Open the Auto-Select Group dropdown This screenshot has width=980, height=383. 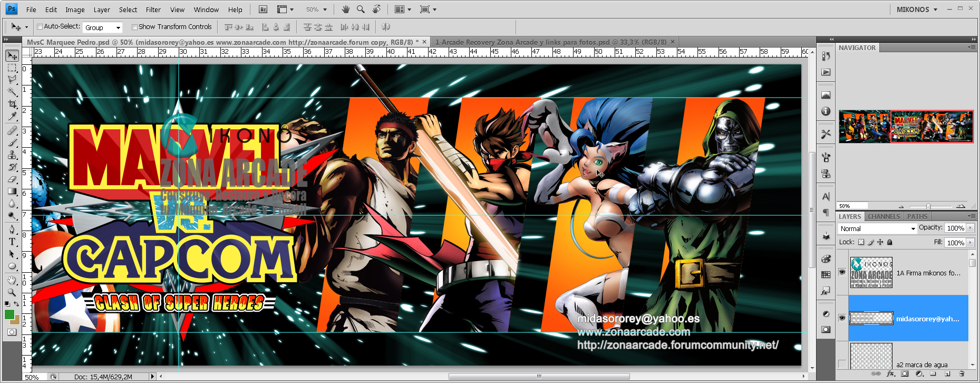[103, 27]
